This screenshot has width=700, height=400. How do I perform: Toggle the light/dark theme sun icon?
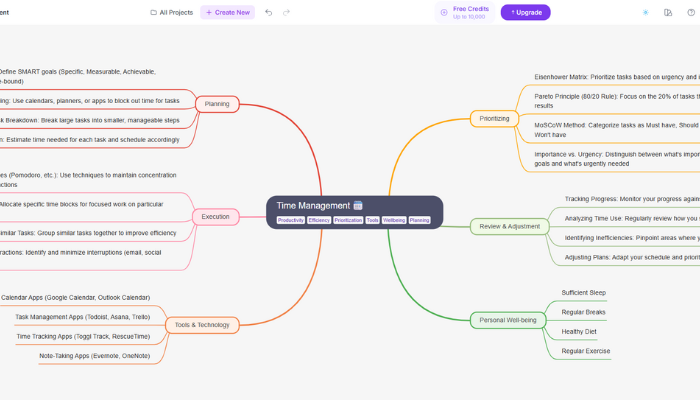point(646,12)
